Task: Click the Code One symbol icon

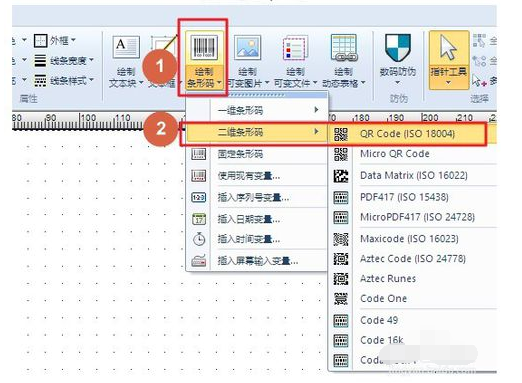Action: pyautogui.click(x=341, y=299)
